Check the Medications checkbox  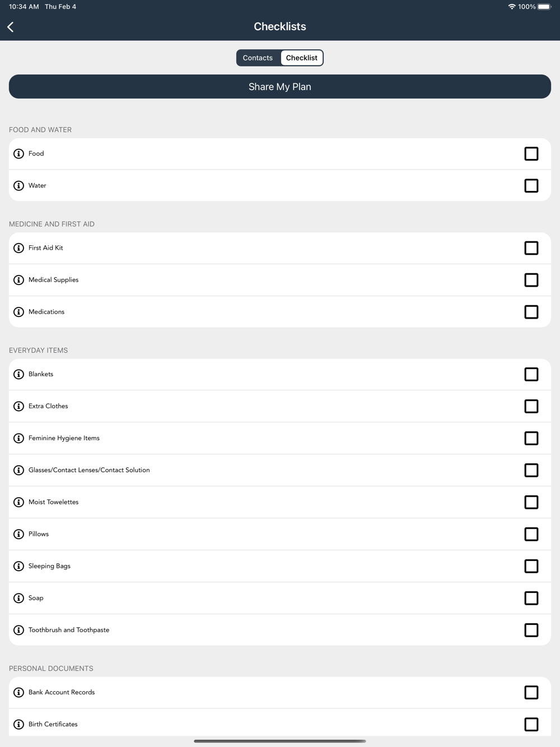(531, 312)
